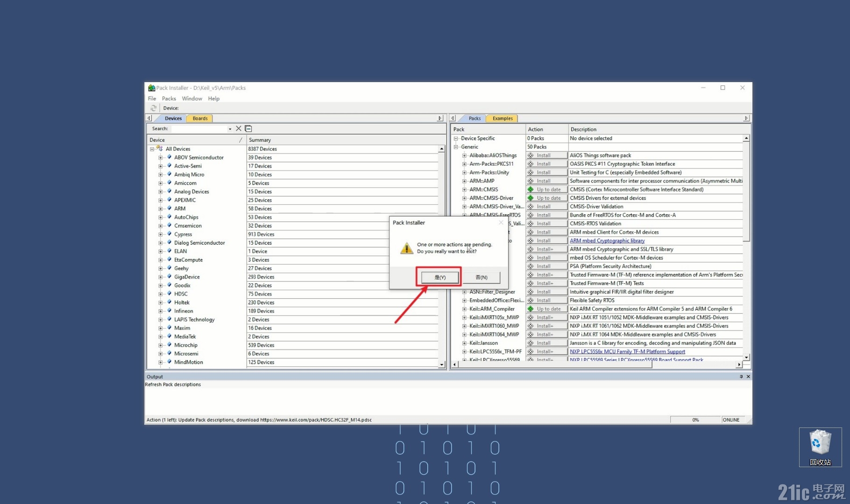Viewport: 850px width, 504px height.
Task: Click the Action column header
Action: tap(547, 129)
